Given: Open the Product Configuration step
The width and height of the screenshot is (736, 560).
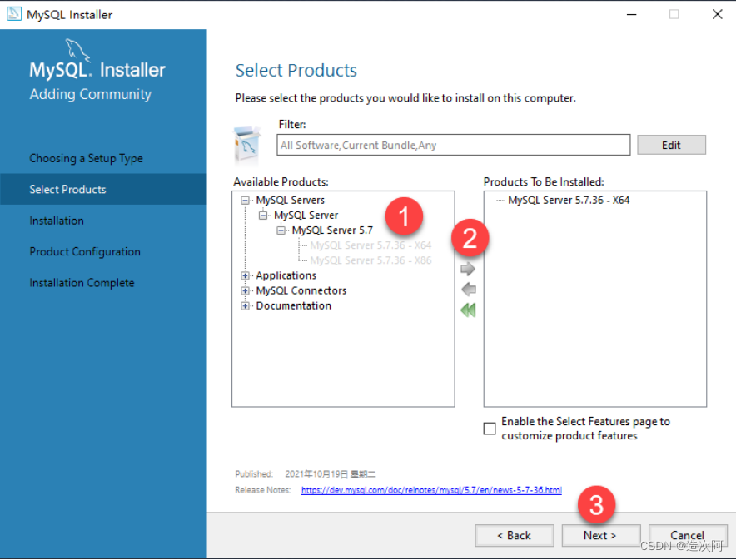Looking at the screenshot, I should pyautogui.click(x=85, y=252).
